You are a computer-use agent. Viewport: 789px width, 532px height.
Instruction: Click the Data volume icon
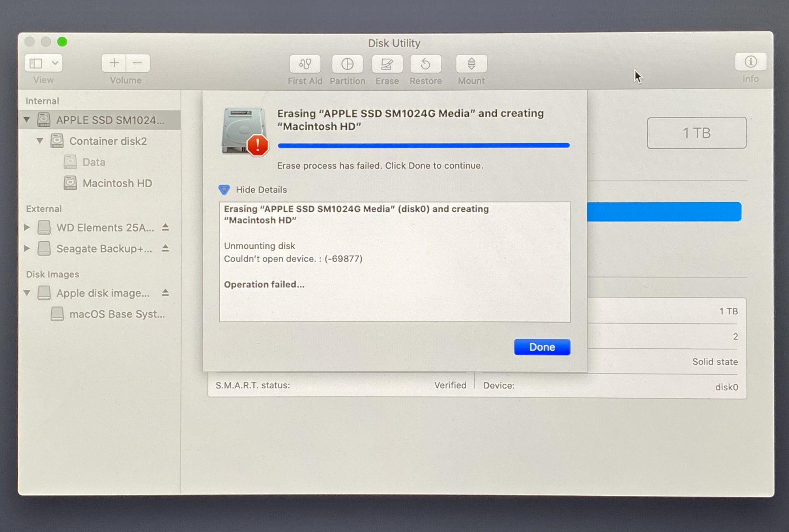point(70,162)
